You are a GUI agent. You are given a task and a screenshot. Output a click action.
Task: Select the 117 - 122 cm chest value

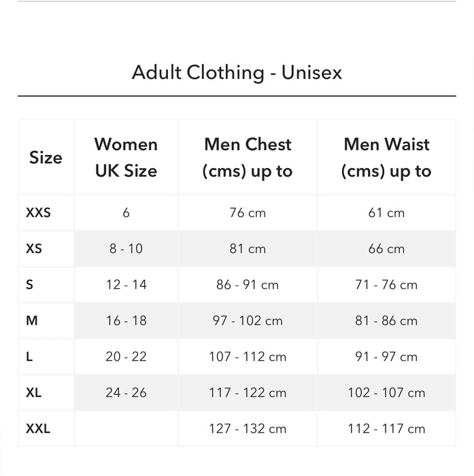248,393
